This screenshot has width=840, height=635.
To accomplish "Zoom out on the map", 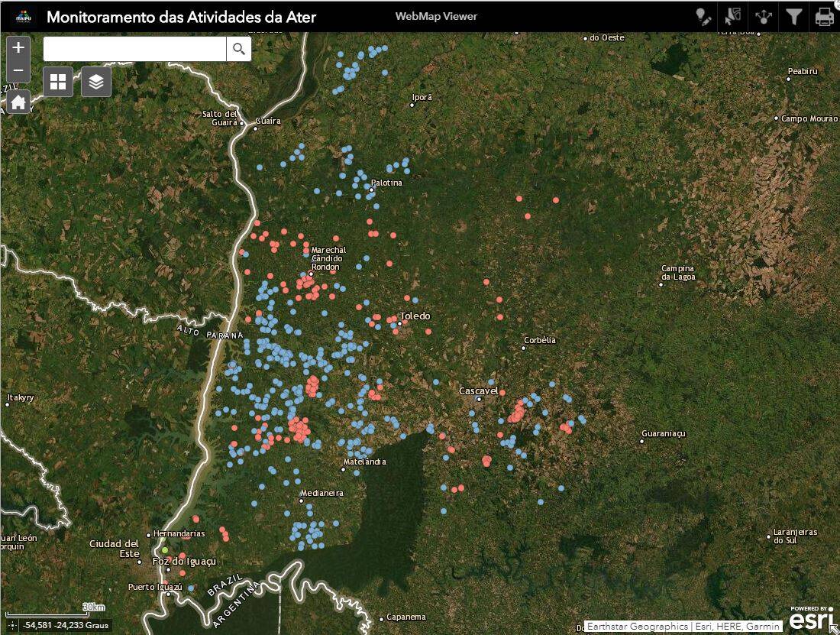I will coord(18,71).
